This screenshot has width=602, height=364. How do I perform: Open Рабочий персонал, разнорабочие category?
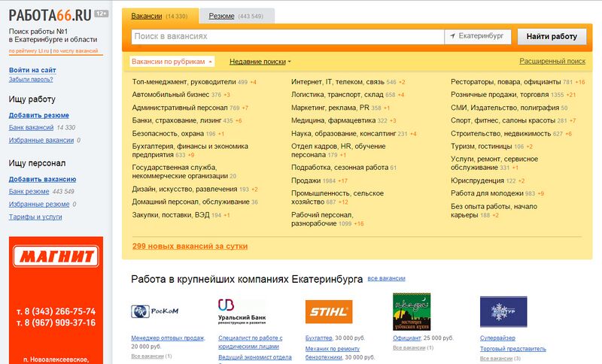pyautogui.click(x=322, y=219)
